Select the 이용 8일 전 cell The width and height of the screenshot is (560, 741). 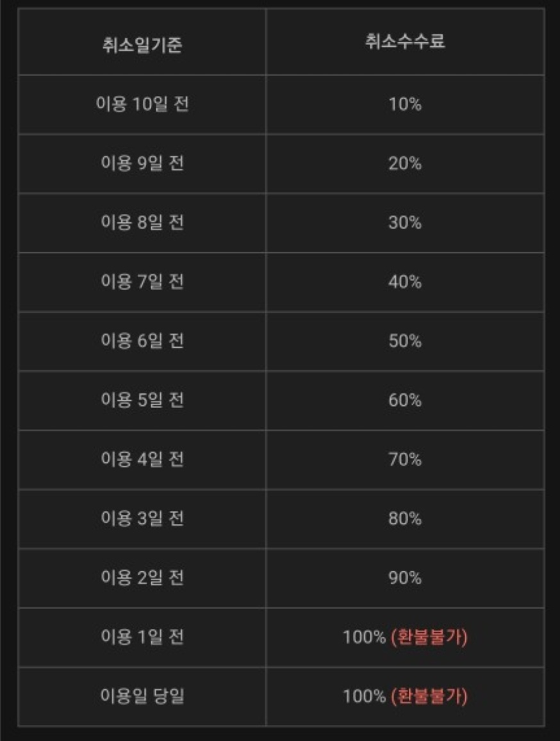(x=142, y=222)
